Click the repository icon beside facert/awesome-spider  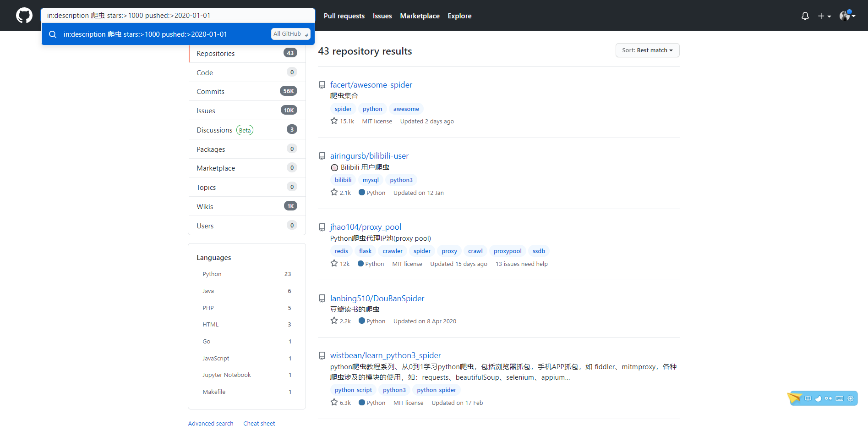pyautogui.click(x=322, y=85)
